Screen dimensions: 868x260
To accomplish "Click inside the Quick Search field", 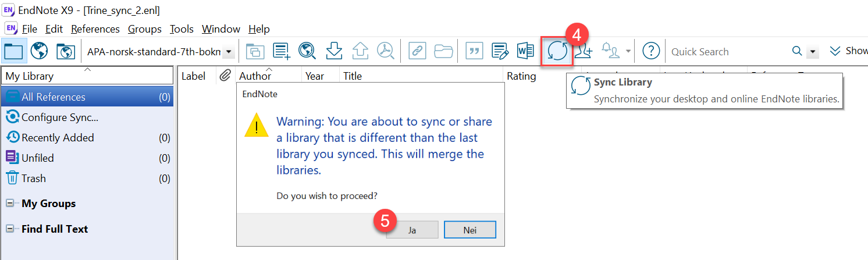I will click(x=727, y=52).
